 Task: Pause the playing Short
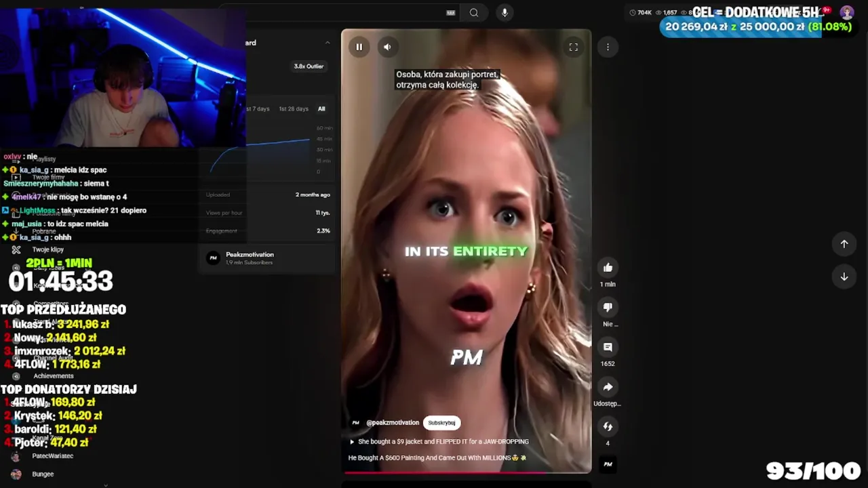[359, 47]
